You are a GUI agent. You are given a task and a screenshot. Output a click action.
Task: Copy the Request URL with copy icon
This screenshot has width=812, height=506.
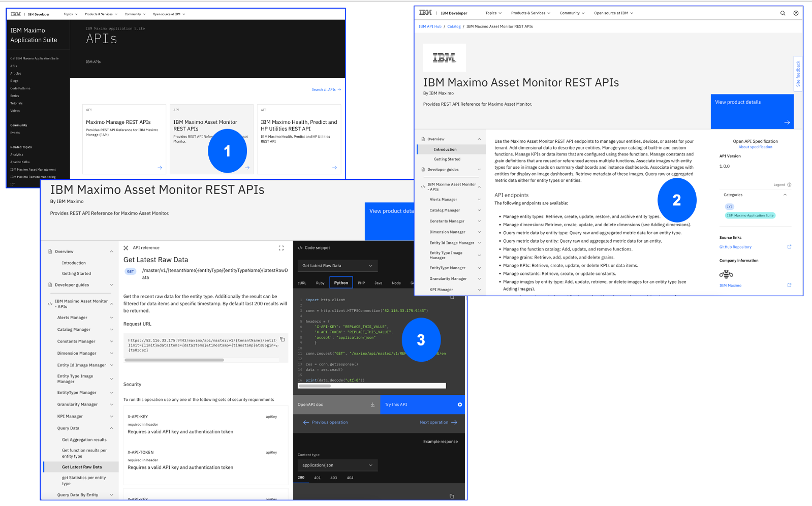pos(283,339)
